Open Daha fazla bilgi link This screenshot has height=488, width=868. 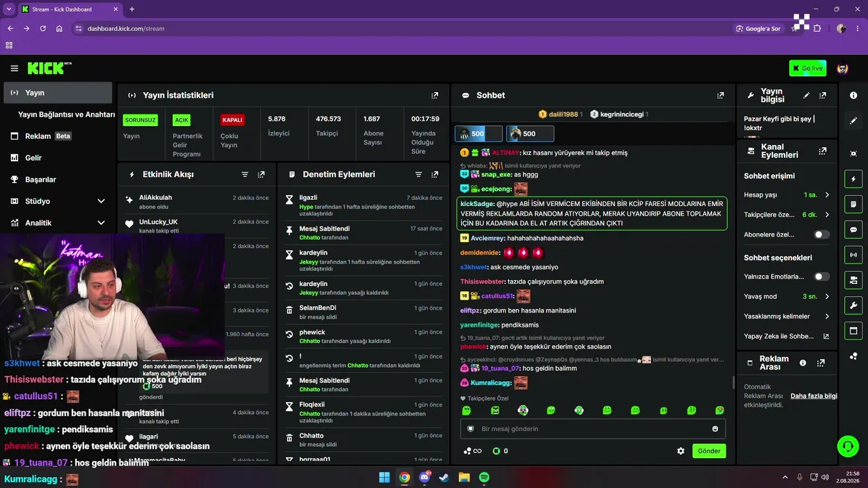coord(814,396)
